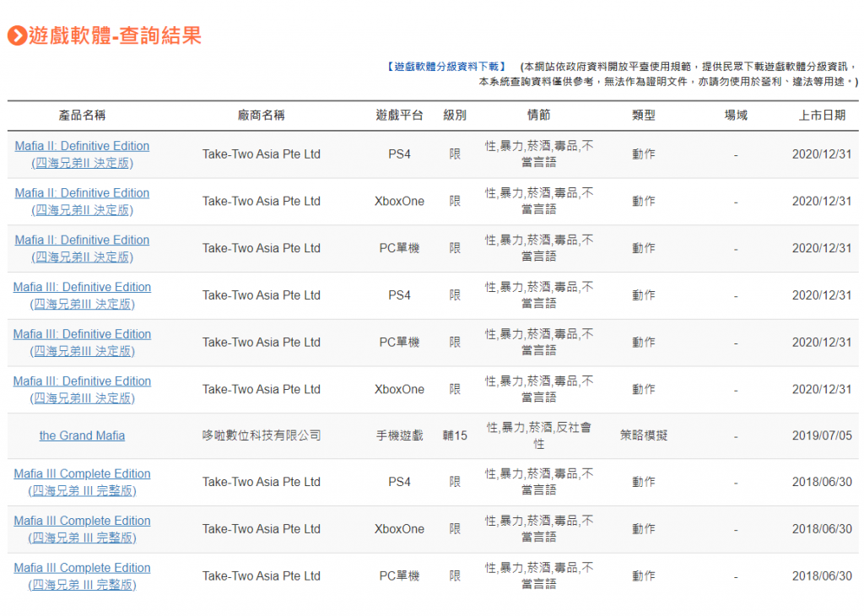Viewport: 864px width, 616px height.
Task: Select 2018/06/30 date in Complete Edition PC單機 row
Action: point(822,575)
